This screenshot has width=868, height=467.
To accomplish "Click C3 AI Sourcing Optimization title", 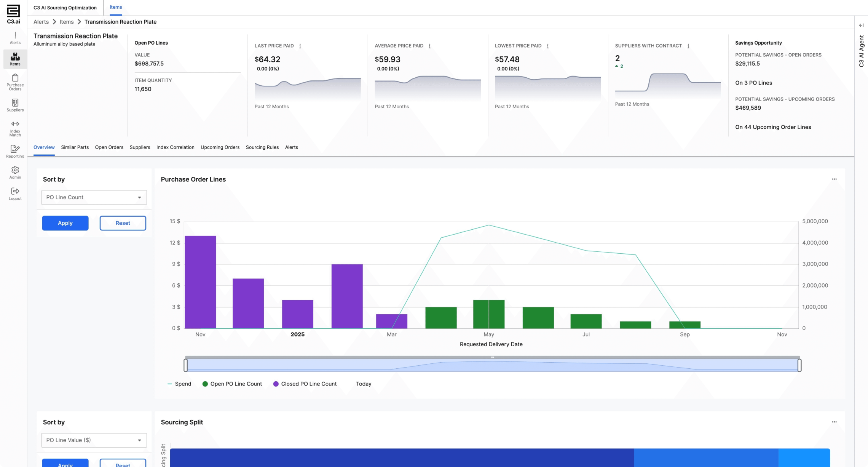I will 65,8.
